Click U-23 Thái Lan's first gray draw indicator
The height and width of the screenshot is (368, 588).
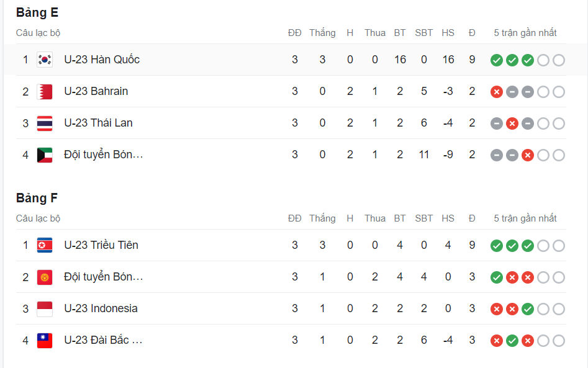496,123
